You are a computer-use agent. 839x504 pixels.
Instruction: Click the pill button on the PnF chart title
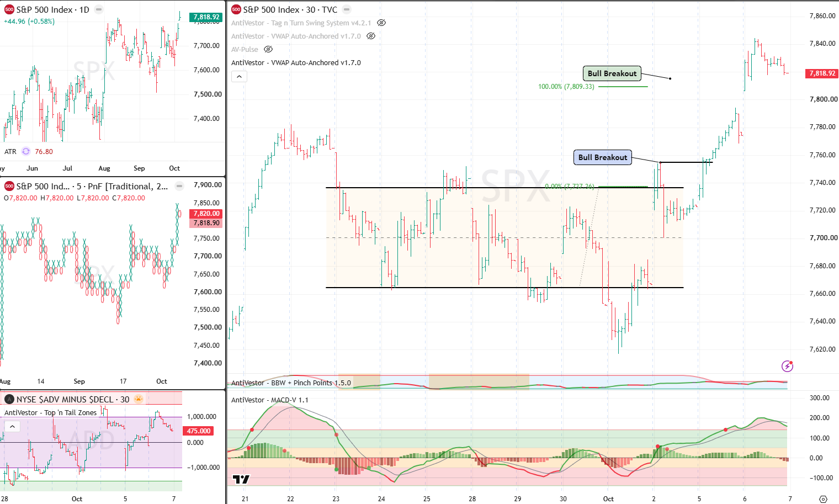click(x=179, y=186)
